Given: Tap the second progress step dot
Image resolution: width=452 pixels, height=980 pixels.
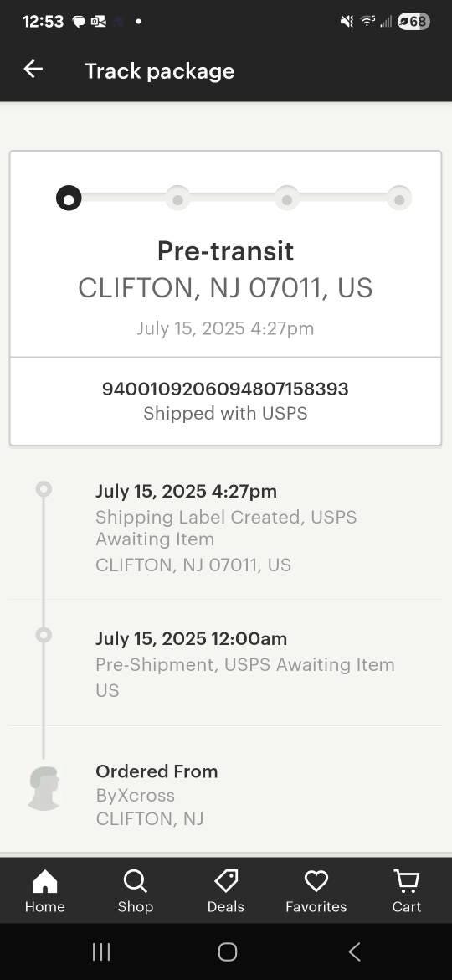Looking at the screenshot, I should click(x=178, y=199).
